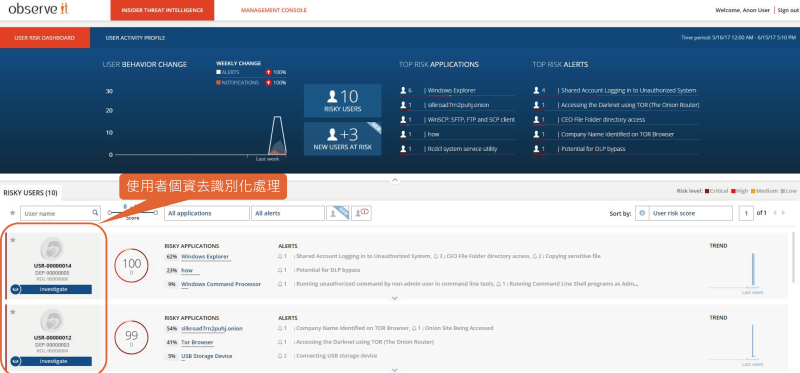Click the favorites star beside User name filter
Image resolution: width=800 pixels, height=373 pixels.
[x=12, y=213]
